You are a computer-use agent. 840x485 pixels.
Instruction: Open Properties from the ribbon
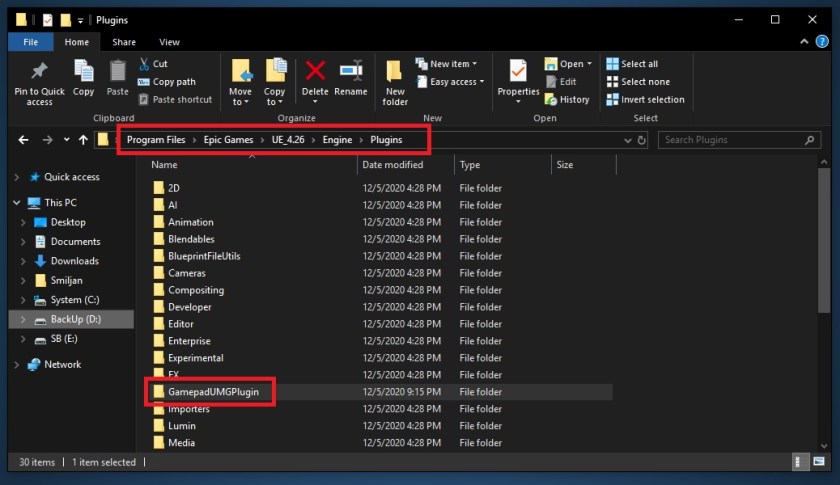pyautogui.click(x=518, y=76)
